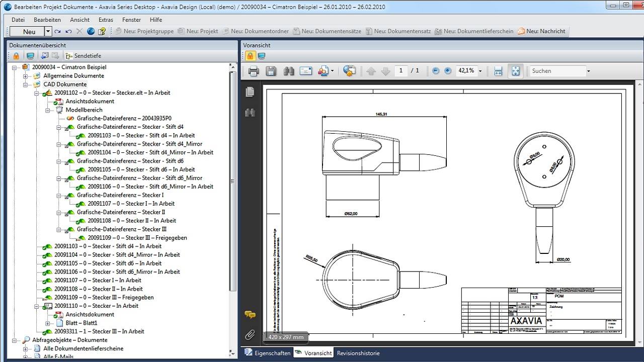Toggle the fit page view button
The width and height of the screenshot is (644, 362).
click(x=516, y=71)
